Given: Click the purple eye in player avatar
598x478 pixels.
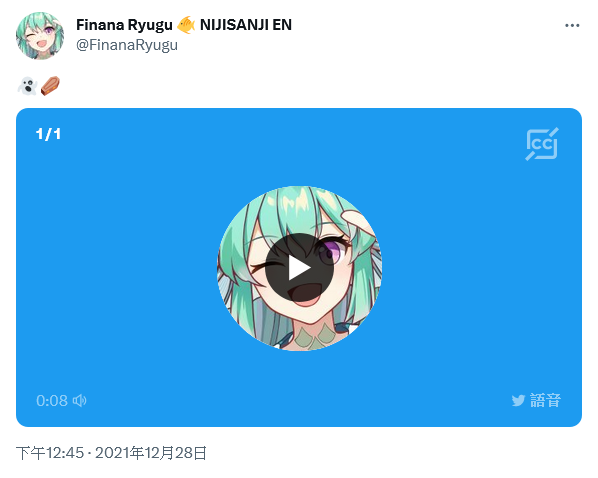Looking at the screenshot, I should pos(332,252).
